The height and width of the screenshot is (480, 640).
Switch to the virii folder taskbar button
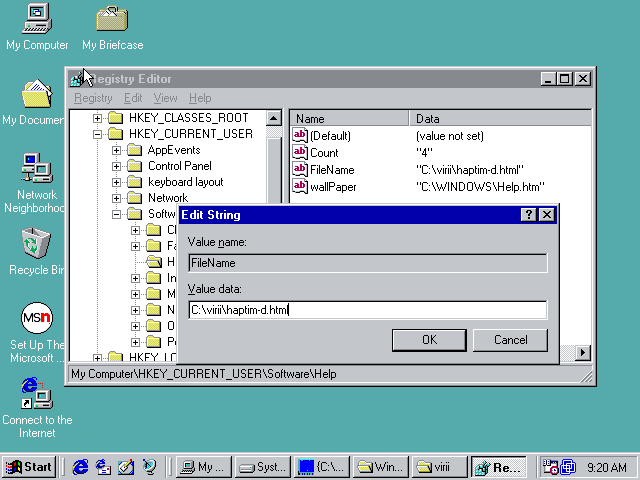440,467
